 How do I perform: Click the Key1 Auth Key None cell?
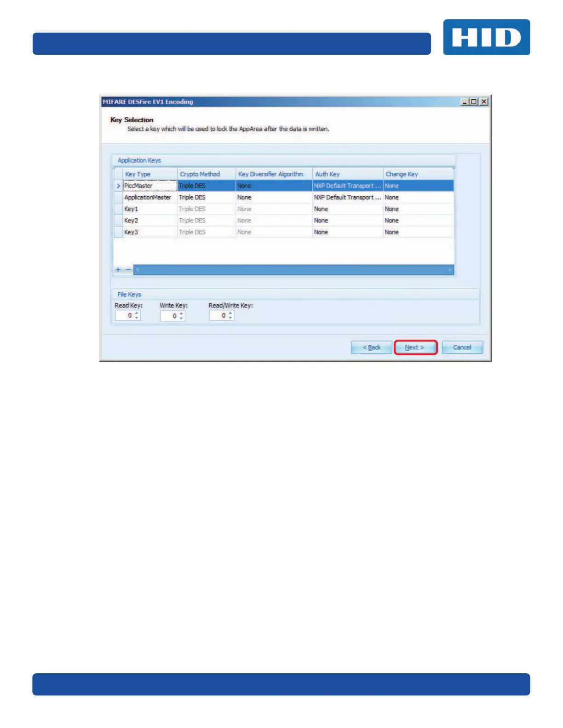[348, 209]
